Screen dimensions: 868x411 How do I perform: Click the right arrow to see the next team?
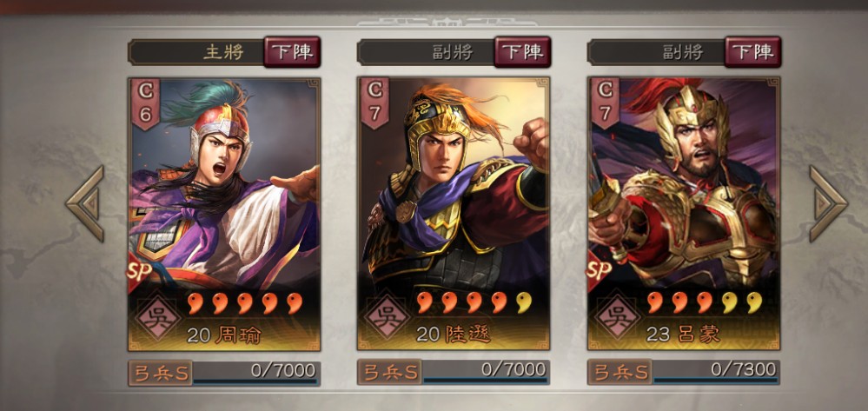[x=828, y=203]
